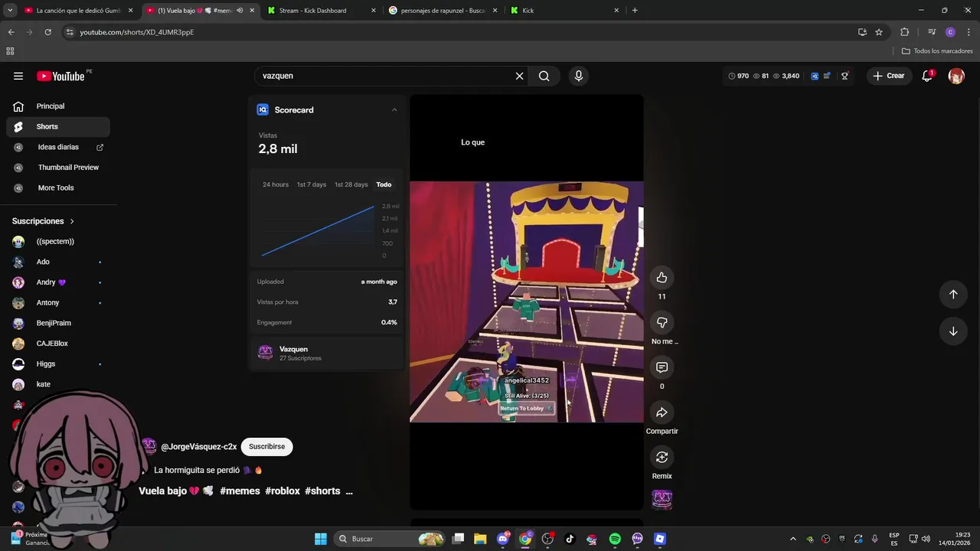Open the account avatar menu
This screenshot has height=551, width=980.
(956, 76)
